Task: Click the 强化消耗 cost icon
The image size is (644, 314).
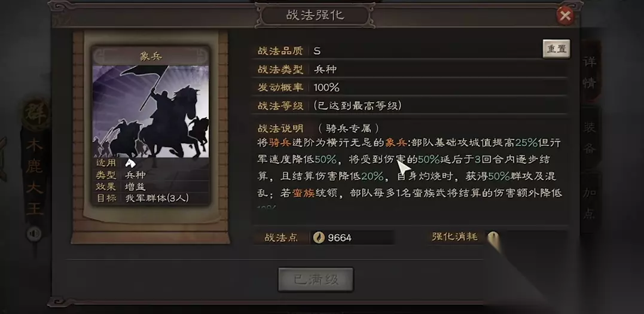Action: coord(493,237)
